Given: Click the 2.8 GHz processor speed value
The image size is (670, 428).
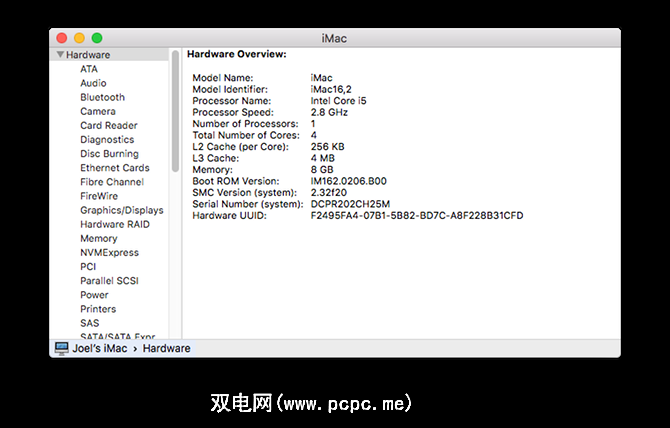Looking at the screenshot, I should coord(329,112).
